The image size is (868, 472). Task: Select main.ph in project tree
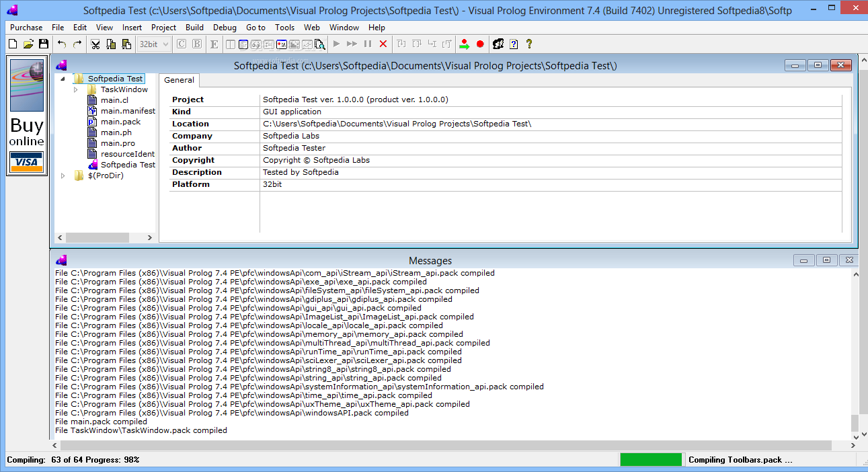click(x=116, y=132)
